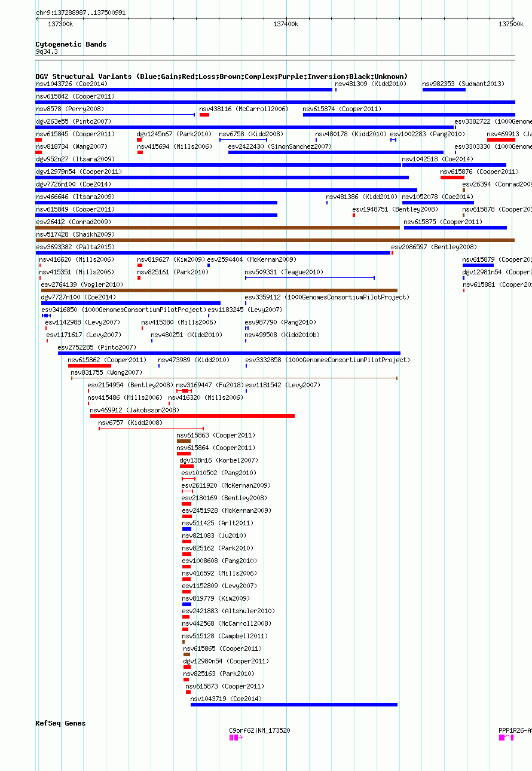Select the nsv466646 (Itsara2009) label
Viewport: 532px width, 771px height.
75,197
